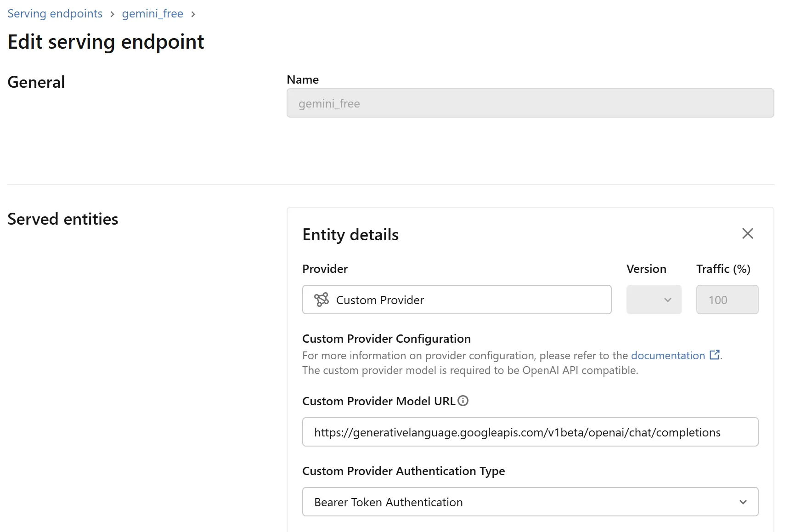Click the Custom Provider Configuration heading

coord(386,339)
